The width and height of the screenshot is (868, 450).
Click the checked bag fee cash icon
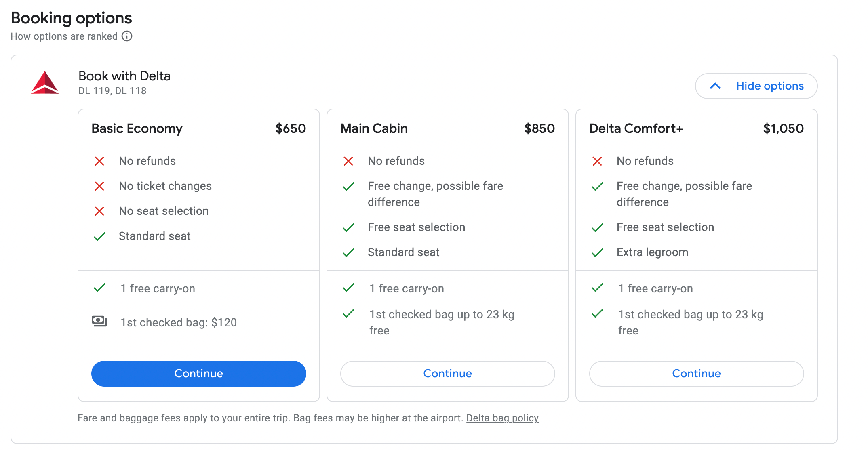[99, 322]
